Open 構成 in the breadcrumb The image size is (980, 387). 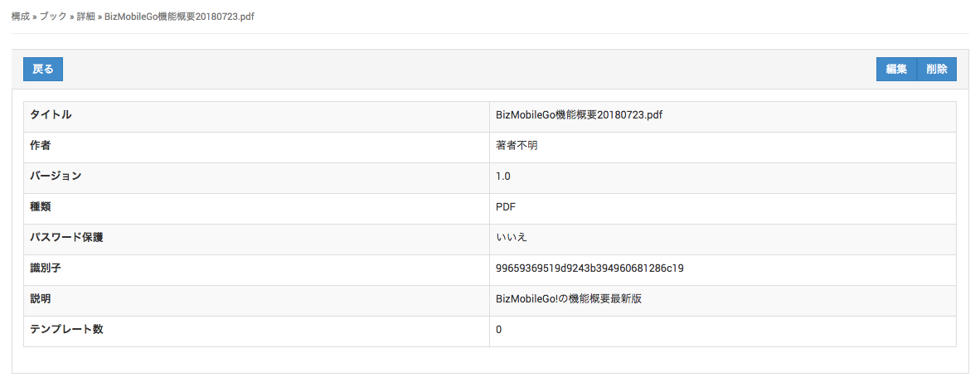coord(20,17)
